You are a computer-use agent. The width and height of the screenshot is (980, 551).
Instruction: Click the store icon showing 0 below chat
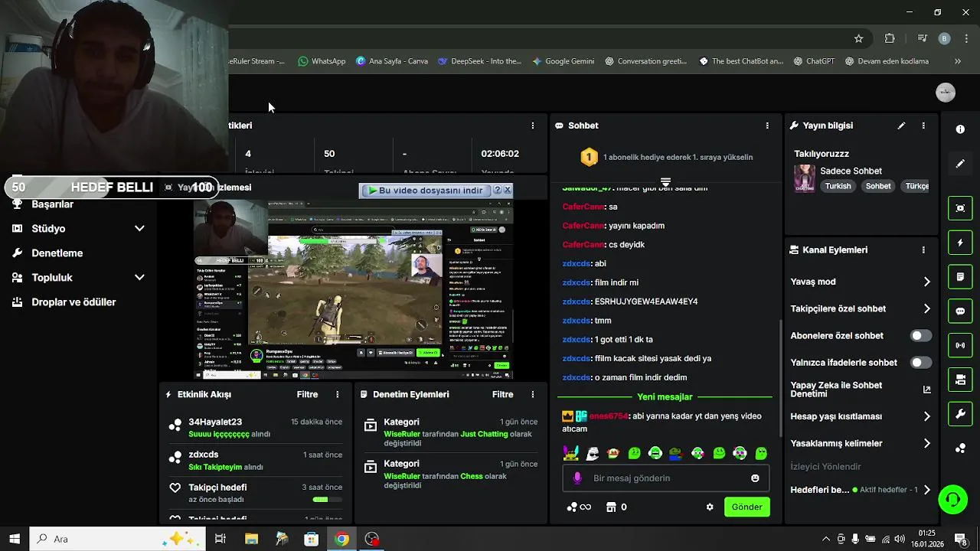616,507
